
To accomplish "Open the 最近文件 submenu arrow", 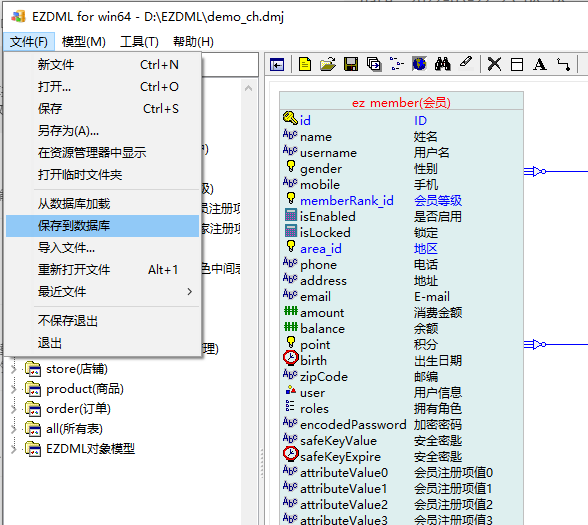I will [x=189, y=291].
